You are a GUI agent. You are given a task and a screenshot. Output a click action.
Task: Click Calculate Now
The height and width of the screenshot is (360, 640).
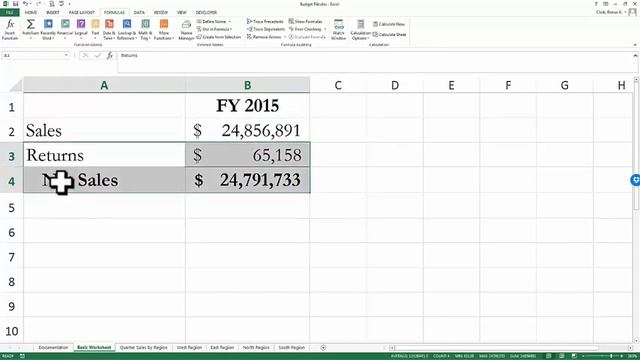click(x=389, y=24)
